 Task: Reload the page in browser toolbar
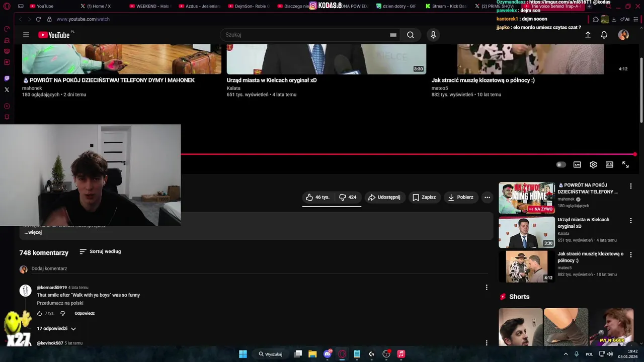pyautogui.click(x=38, y=19)
